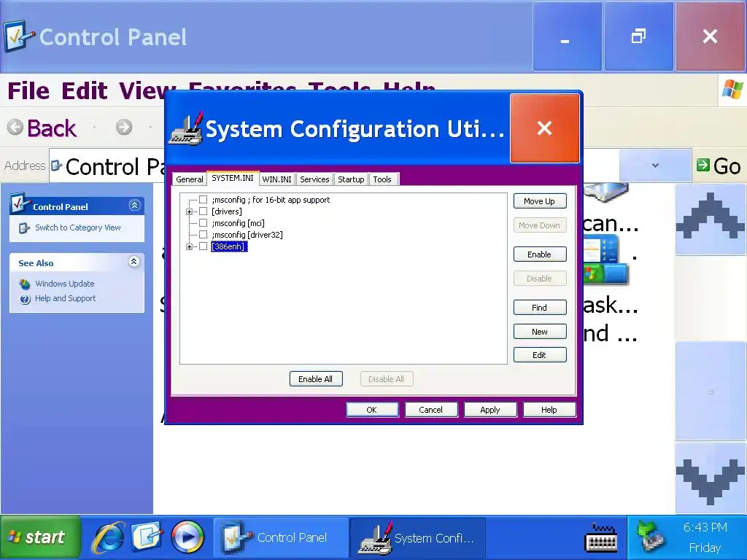
Task: Click the Enable button
Action: tap(540, 254)
